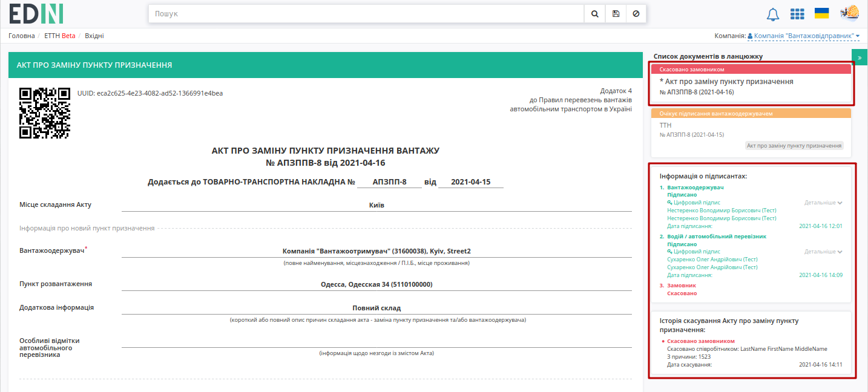Open ЕТТН Beta breadcrumb
This screenshot has height=392, width=868.
click(x=60, y=36)
